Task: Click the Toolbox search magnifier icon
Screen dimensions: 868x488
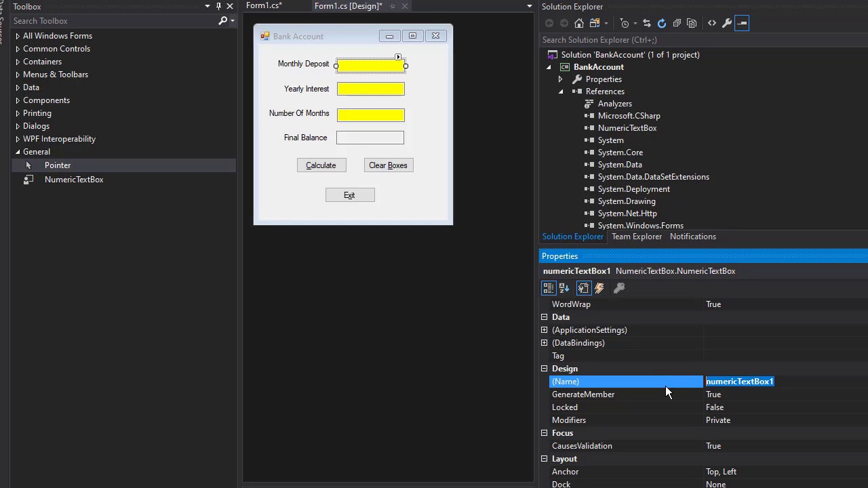Action: [222, 21]
